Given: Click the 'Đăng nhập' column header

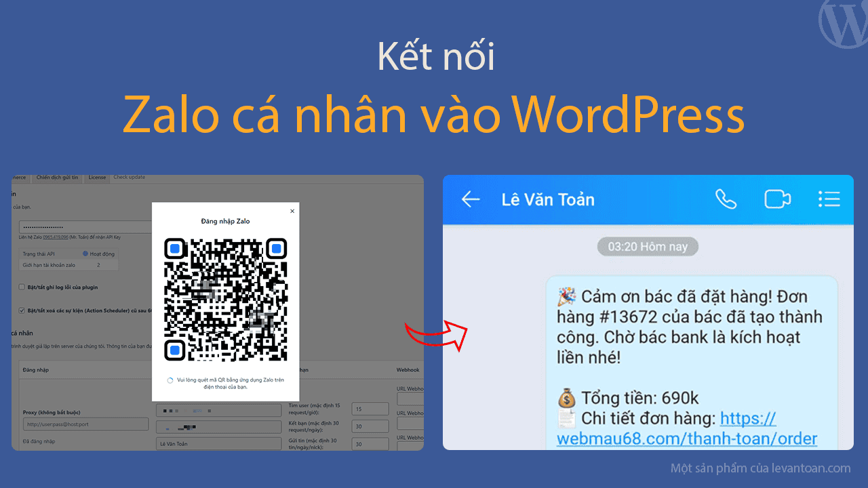Looking at the screenshot, I should [36, 370].
